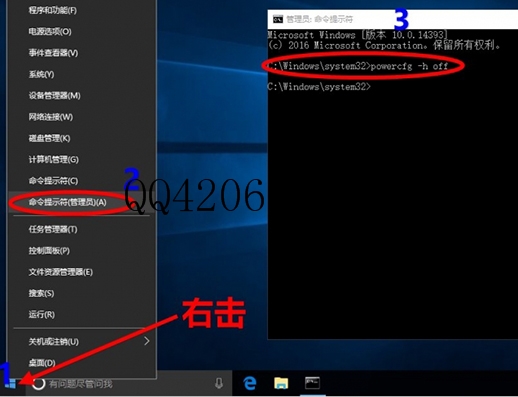Screen dimensions: 518x397
Task: Focus the 有问题尽管问我 search box
Action: click(x=128, y=383)
